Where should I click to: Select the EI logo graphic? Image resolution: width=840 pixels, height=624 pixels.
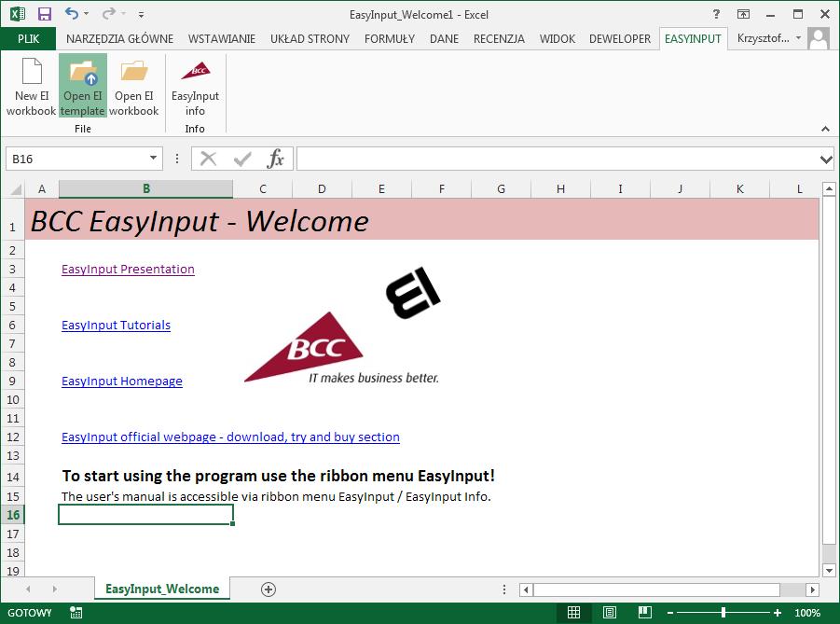(x=413, y=293)
